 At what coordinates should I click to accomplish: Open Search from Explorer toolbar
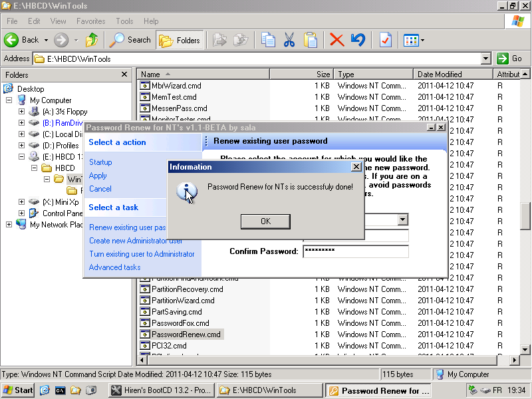(x=130, y=40)
